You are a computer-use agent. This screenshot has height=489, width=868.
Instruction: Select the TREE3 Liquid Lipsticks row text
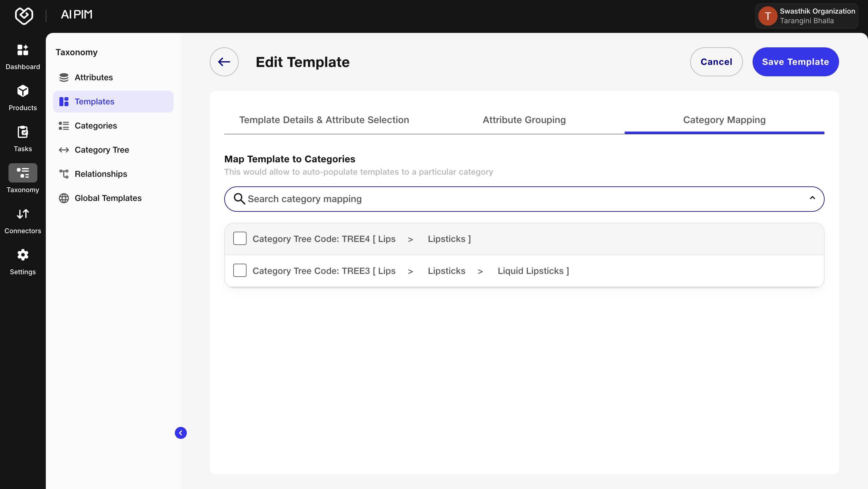[411, 271]
